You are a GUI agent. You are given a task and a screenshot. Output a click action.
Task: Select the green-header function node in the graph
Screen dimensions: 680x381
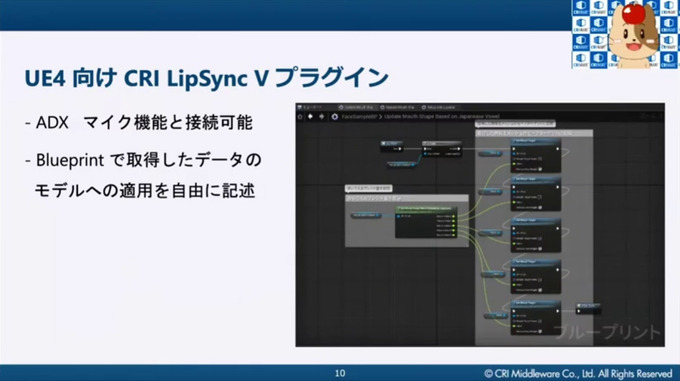(426, 222)
